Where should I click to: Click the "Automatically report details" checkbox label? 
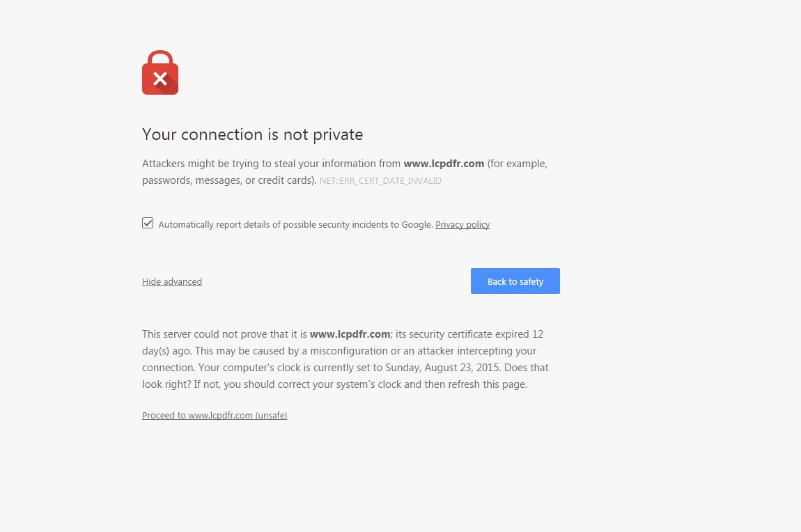click(x=295, y=225)
